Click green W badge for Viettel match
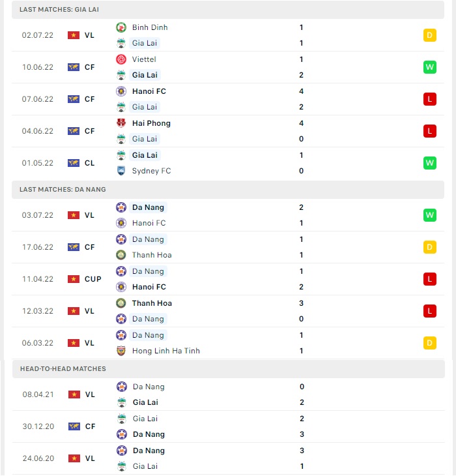 [x=430, y=67]
